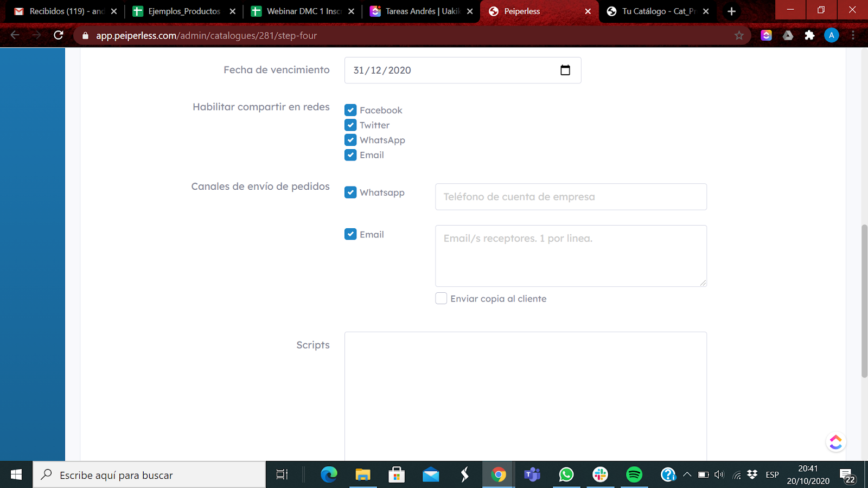Click the Windows taskbar search box

[149, 475]
